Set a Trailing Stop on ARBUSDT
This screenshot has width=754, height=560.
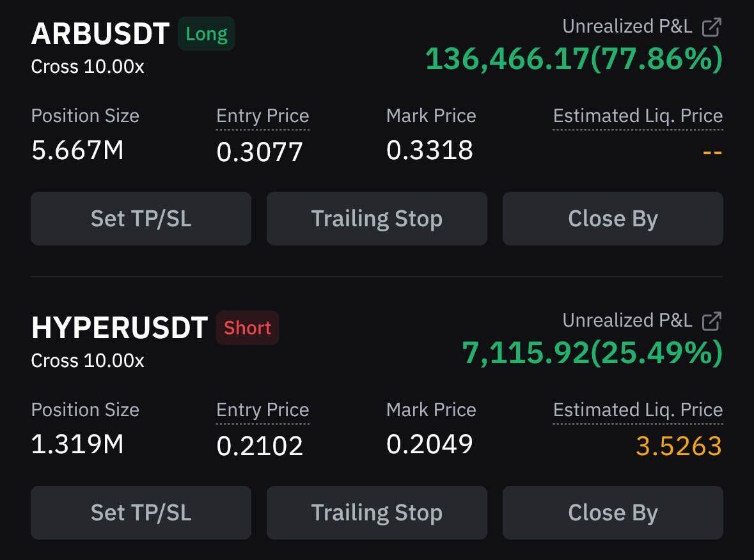pyautogui.click(x=377, y=219)
